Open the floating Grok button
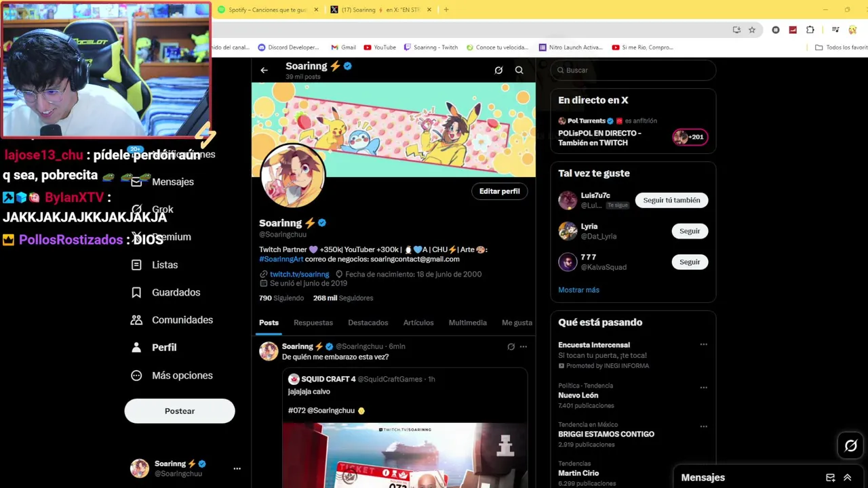The height and width of the screenshot is (488, 868). click(850, 445)
